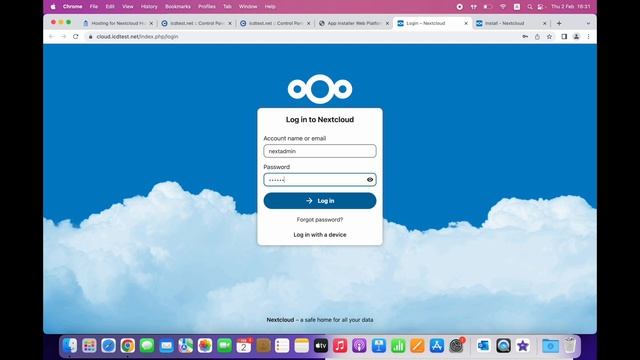640x360 pixels.
Task: Open the Profiles menu
Action: coord(207,7)
